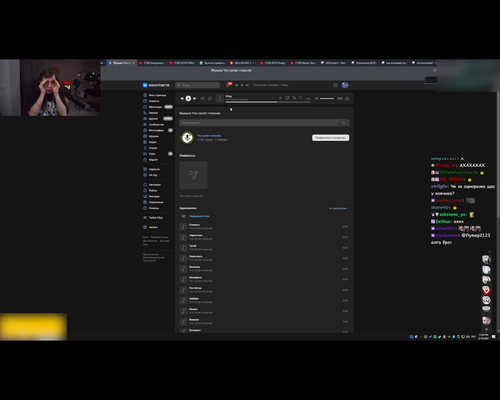Click the current track cover thumbnail
This screenshot has height=400, width=500.
coord(220,98)
